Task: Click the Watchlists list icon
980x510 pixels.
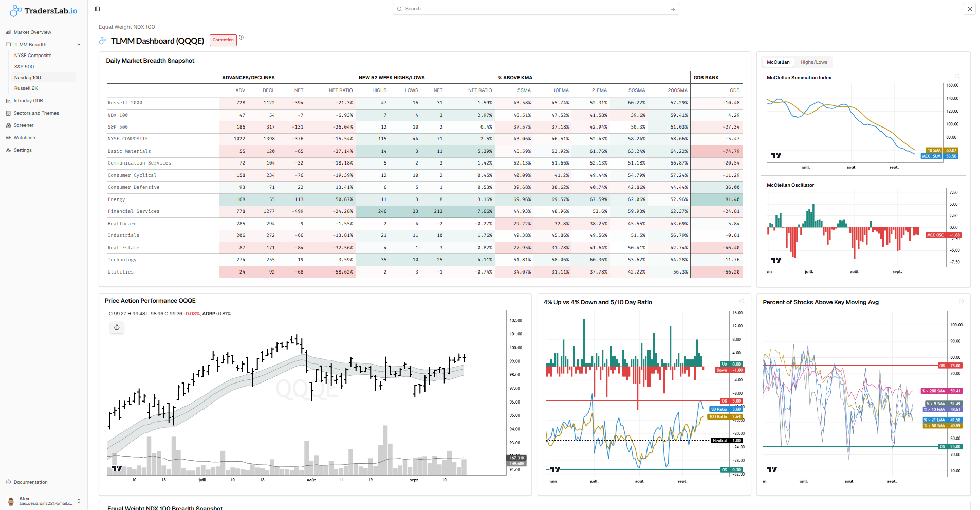Action: [x=8, y=138]
